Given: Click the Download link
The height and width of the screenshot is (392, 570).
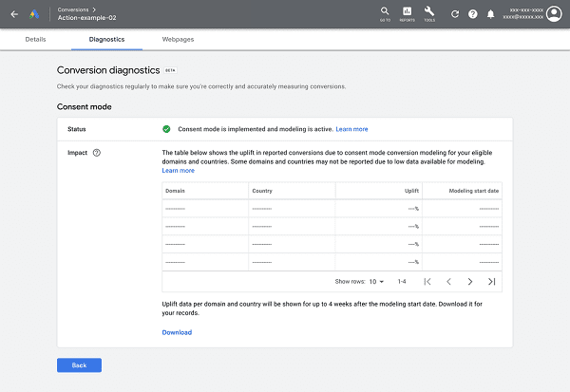Looking at the screenshot, I should [x=177, y=332].
